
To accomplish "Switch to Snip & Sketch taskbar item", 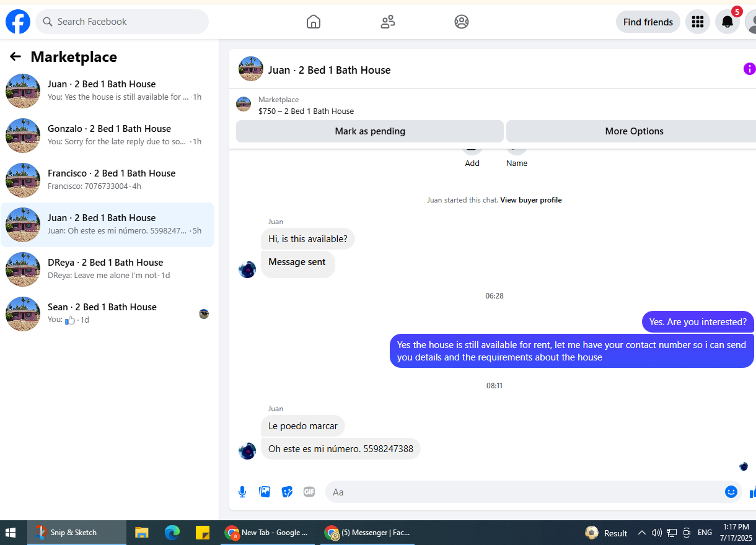I will [77, 533].
